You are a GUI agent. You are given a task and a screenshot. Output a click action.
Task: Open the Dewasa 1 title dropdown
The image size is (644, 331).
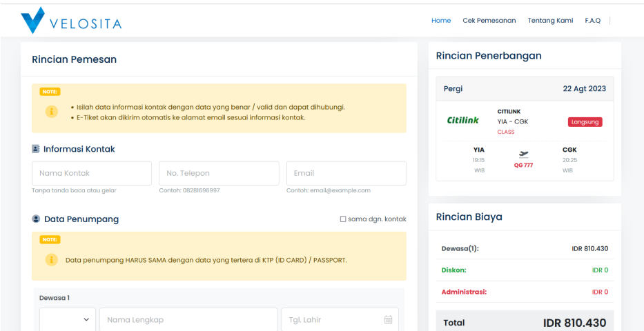click(x=67, y=320)
